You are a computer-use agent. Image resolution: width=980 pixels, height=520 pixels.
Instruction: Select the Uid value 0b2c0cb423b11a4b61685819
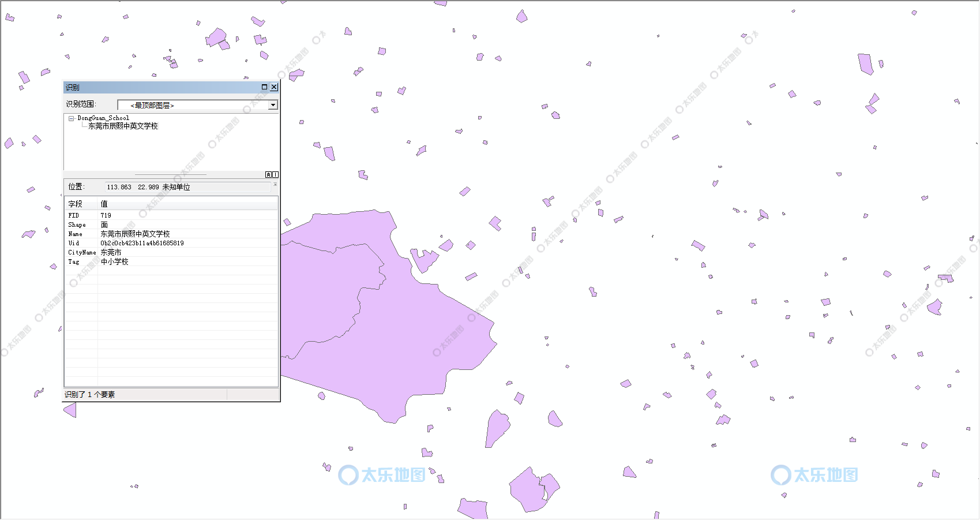142,243
